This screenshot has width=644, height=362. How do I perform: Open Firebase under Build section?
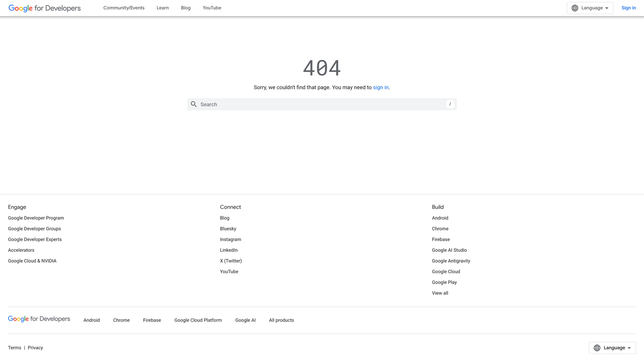click(441, 240)
